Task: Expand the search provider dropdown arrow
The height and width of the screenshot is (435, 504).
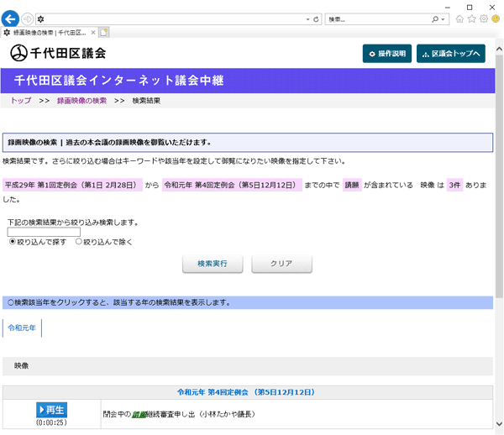Action: (443, 19)
